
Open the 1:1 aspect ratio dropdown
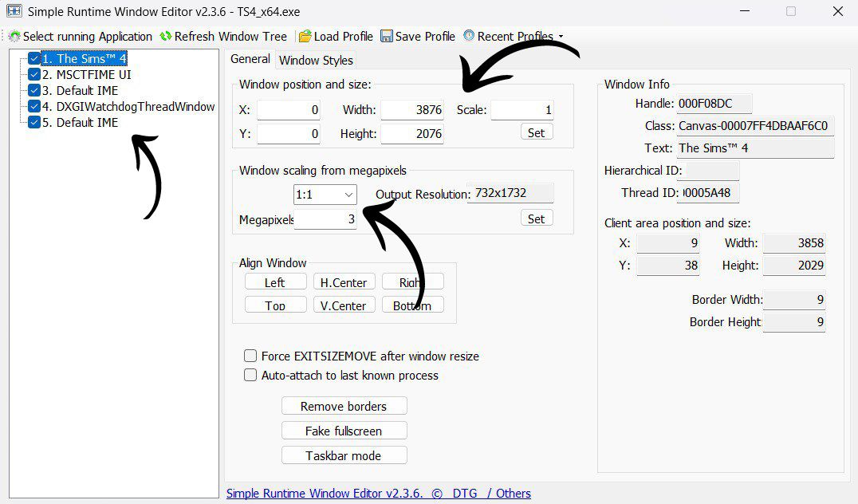(x=325, y=195)
